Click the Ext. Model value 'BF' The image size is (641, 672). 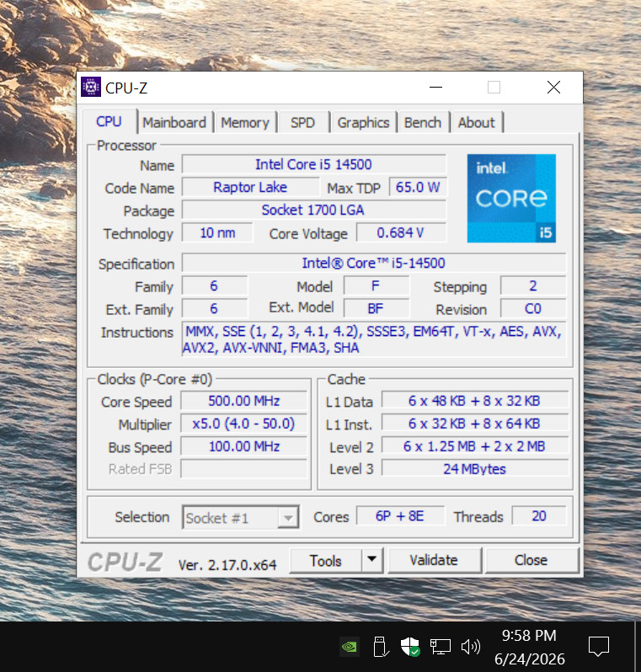point(376,308)
